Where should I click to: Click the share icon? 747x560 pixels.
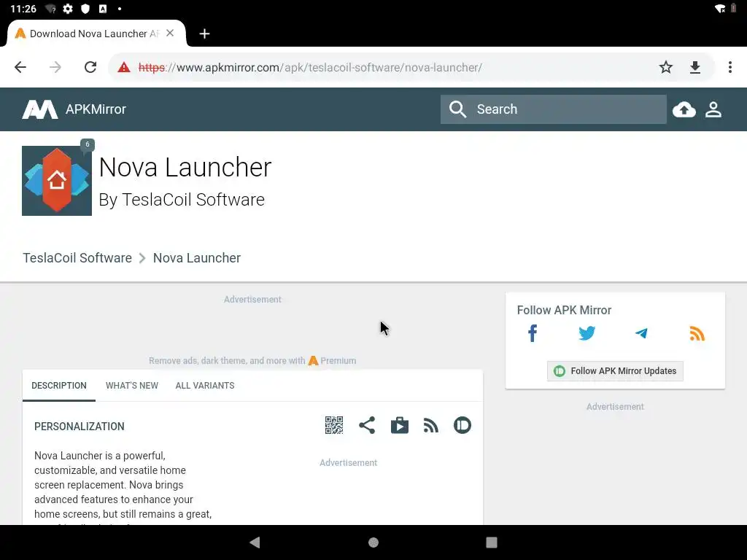[x=367, y=425]
